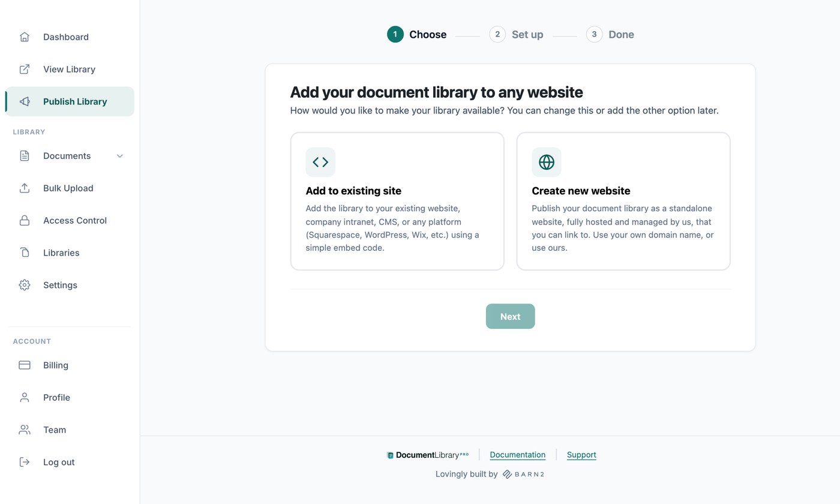Click the heading 'Add your document library to any website'
The width and height of the screenshot is (840, 504).
(x=437, y=92)
